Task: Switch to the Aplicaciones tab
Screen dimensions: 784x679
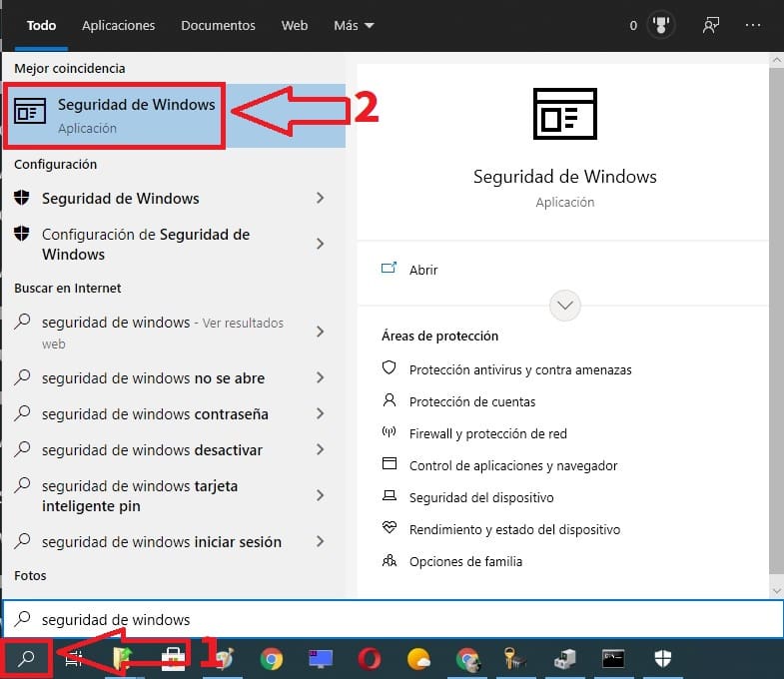Action: 119,26
